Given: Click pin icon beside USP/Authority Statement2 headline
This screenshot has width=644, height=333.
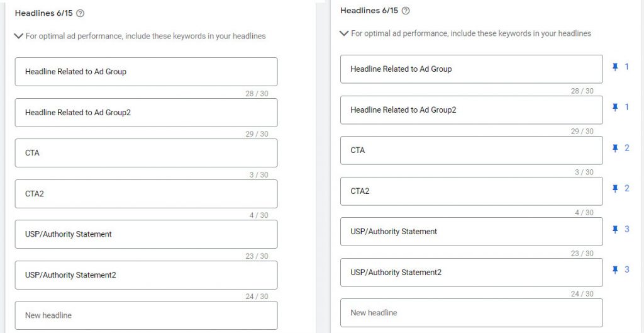Looking at the screenshot, I should 615,270.
